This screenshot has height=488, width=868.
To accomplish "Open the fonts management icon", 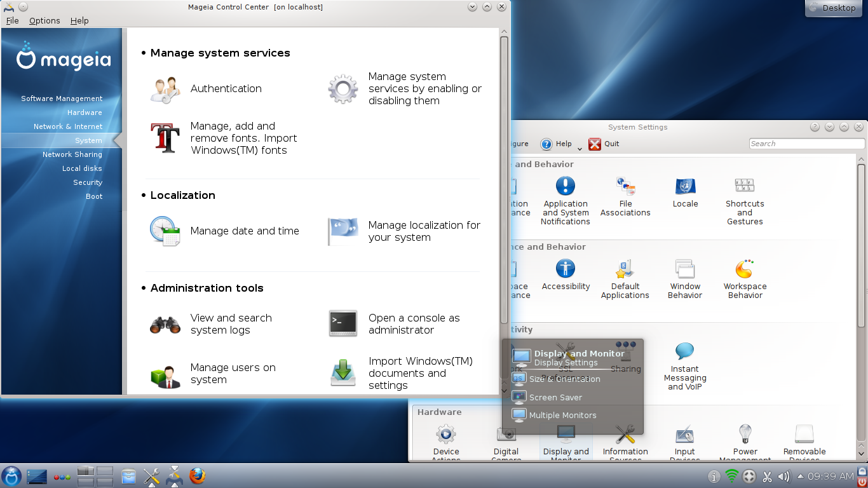I will [x=165, y=138].
